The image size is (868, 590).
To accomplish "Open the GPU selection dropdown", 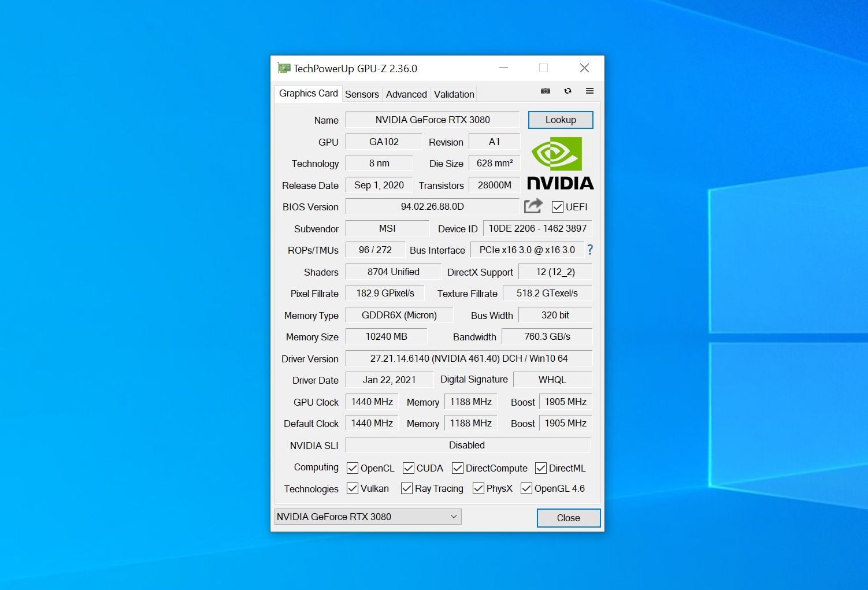I will (368, 517).
